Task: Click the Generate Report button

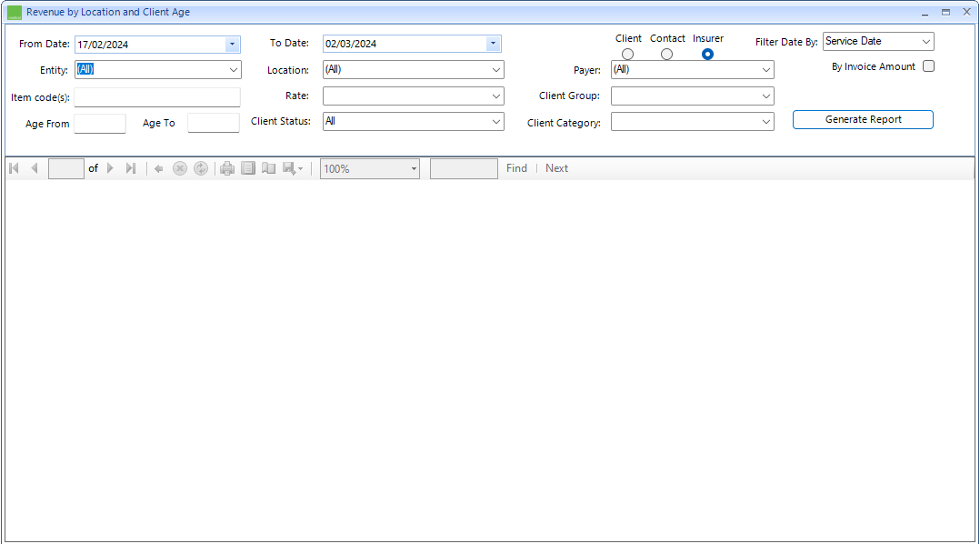Action: [863, 120]
